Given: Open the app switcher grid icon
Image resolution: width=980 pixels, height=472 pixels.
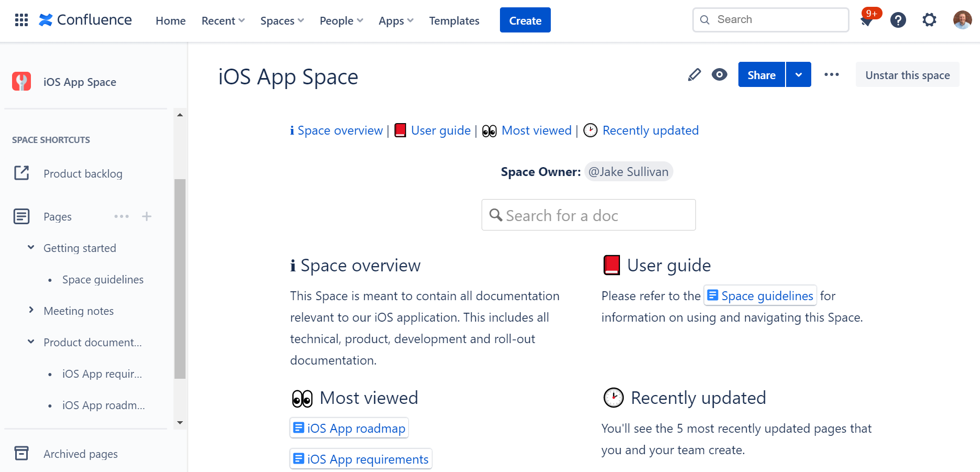Looking at the screenshot, I should click(21, 20).
